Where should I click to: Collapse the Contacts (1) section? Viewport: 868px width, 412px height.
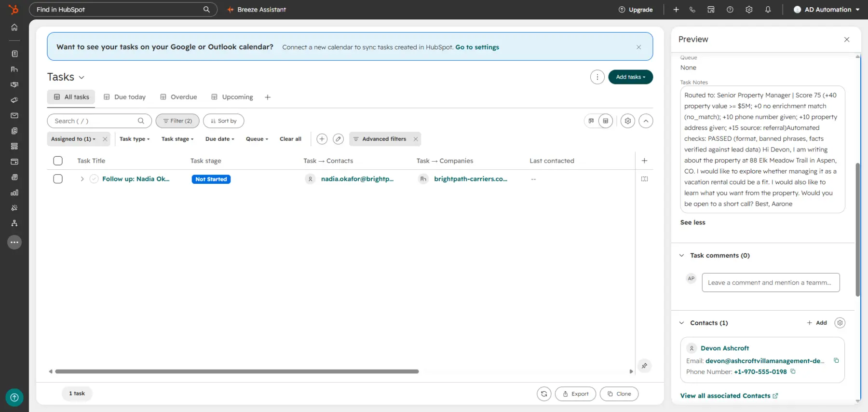coord(681,323)
